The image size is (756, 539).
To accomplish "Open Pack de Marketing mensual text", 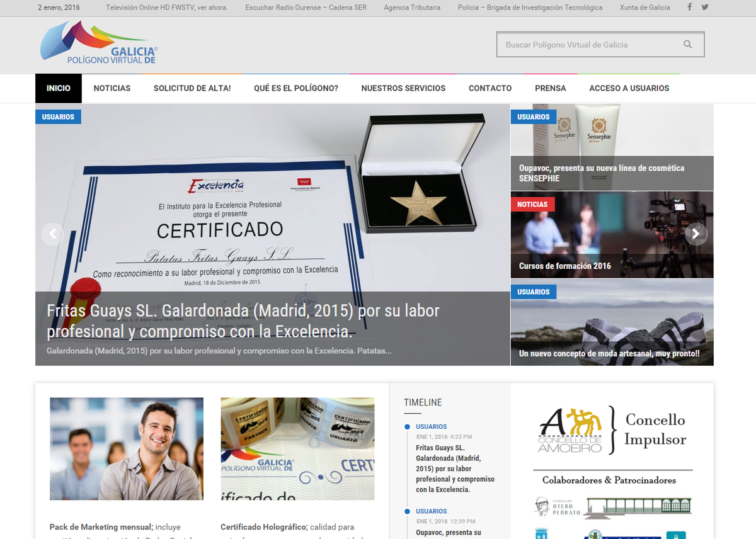I will tap(101, 527).
